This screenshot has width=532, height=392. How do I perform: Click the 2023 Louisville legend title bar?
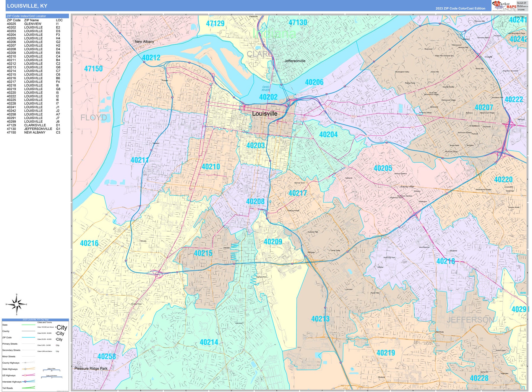tap(35, 320)
